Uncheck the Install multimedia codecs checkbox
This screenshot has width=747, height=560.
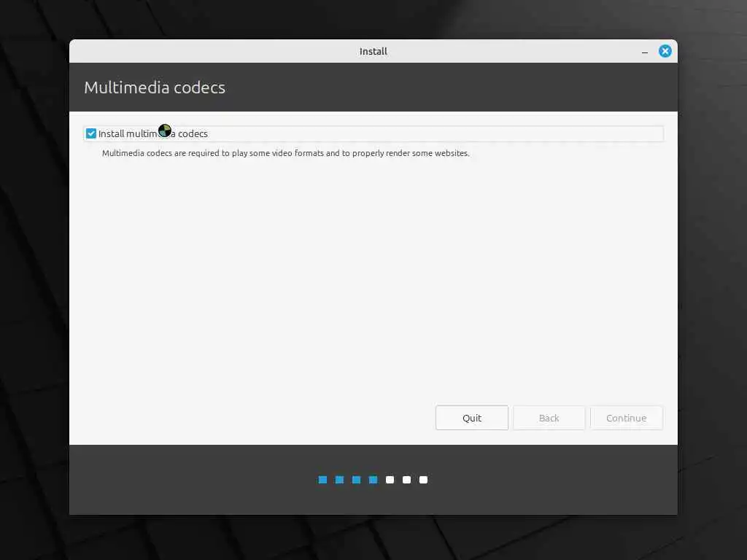tap(91, 134)
